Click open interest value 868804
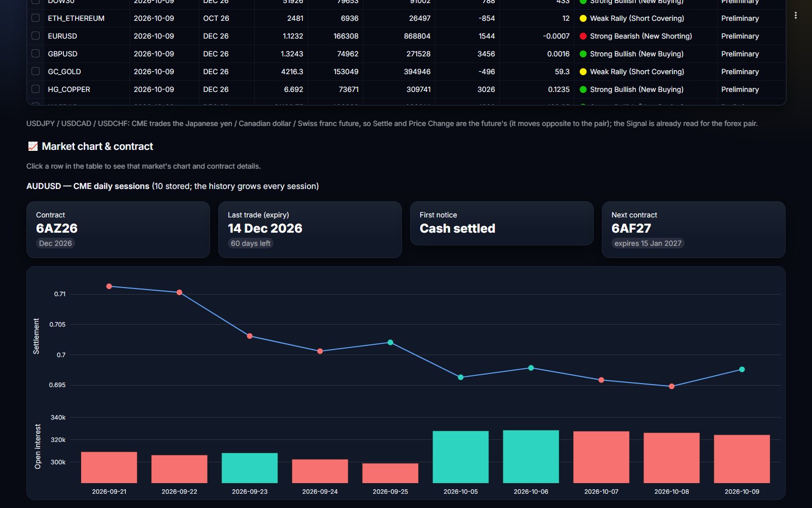 click(x=417, y=36)
